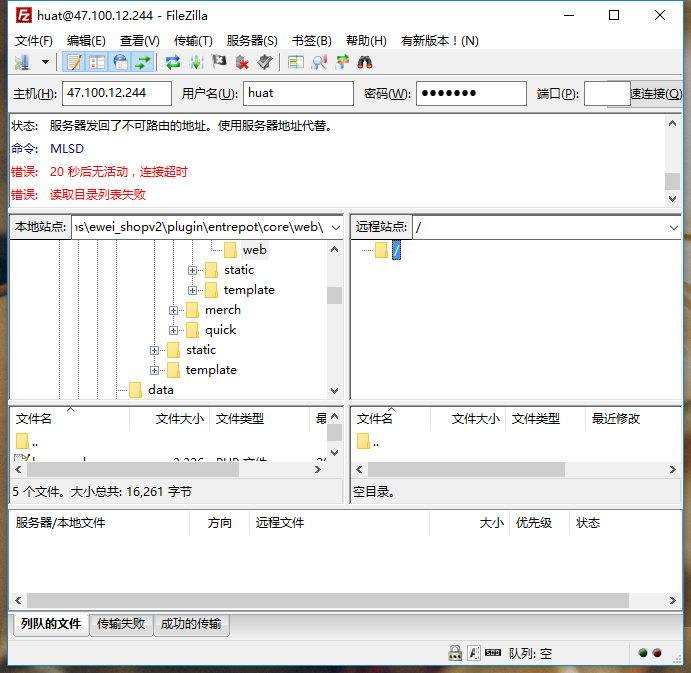Open the 文件(F) menu

tap(33, 41)
